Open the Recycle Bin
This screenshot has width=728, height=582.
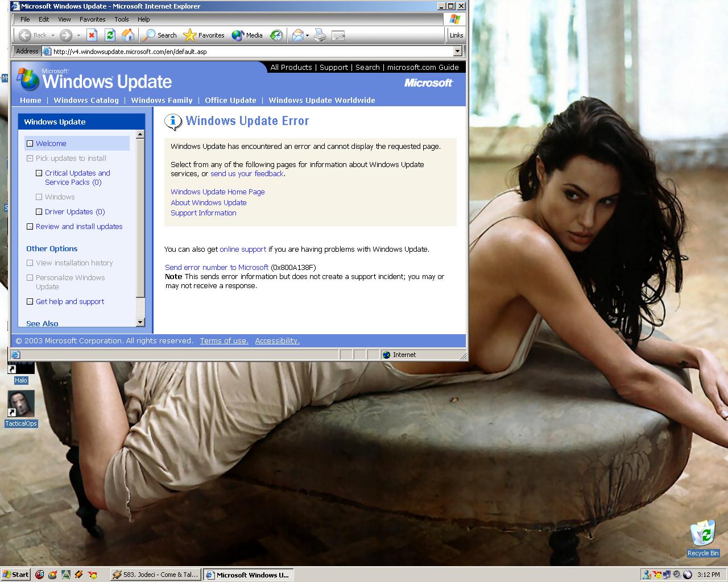(x=703, y=538)
